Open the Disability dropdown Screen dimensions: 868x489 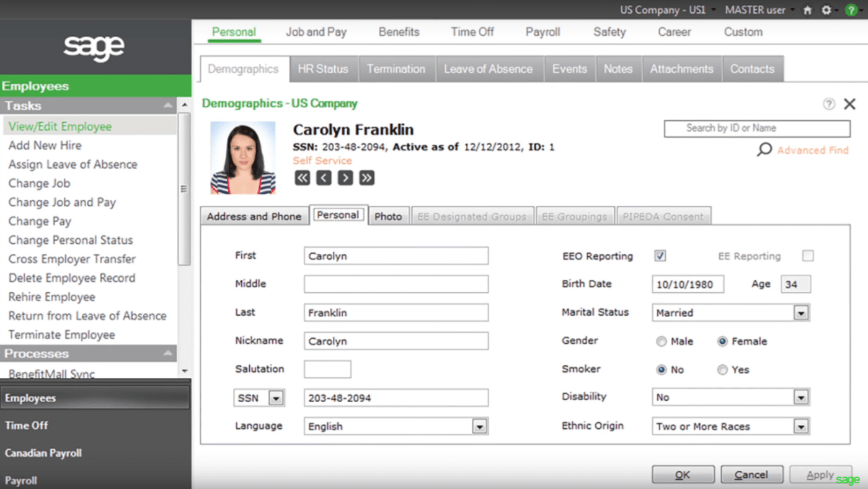pos(802,397)
